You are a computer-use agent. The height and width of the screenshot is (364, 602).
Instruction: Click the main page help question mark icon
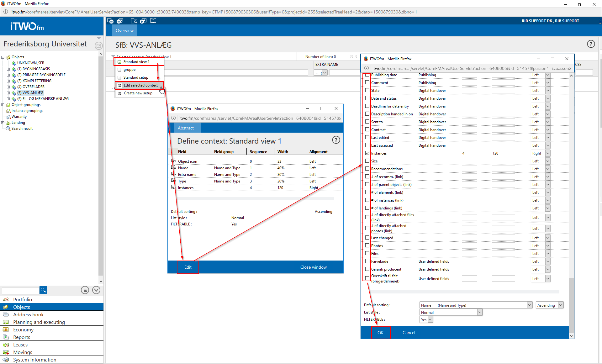click(x=591, y=44)
